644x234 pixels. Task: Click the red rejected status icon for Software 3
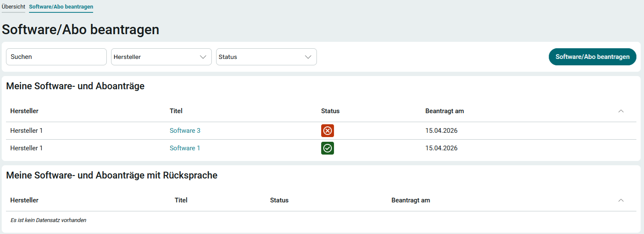tap(327, 131)
